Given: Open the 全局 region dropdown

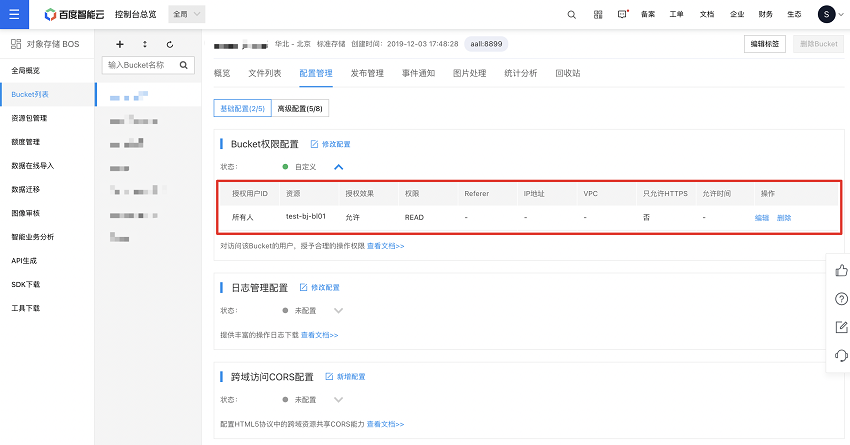Looking at the screenshot, I should pos(186,14).
